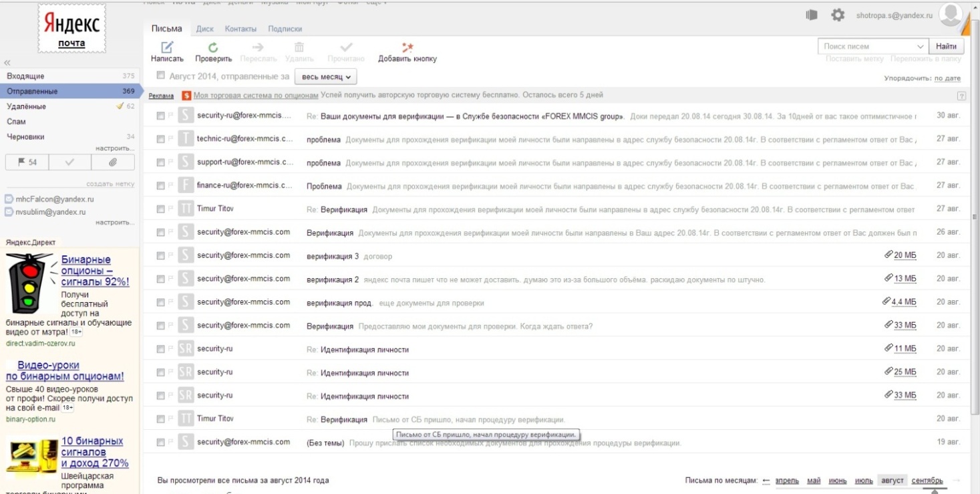Click the question mark icon on the ad row
The width and height of the screenshot is (980, 494).
(962, 96)
